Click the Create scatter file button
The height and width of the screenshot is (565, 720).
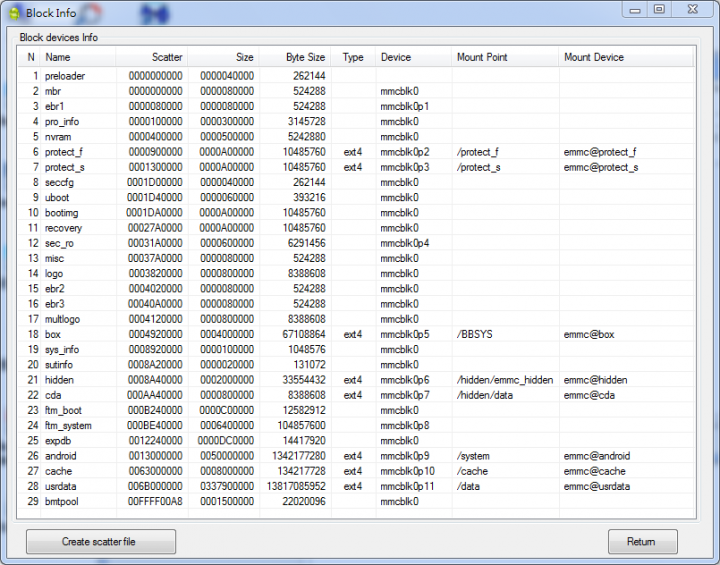coord(101,542)
